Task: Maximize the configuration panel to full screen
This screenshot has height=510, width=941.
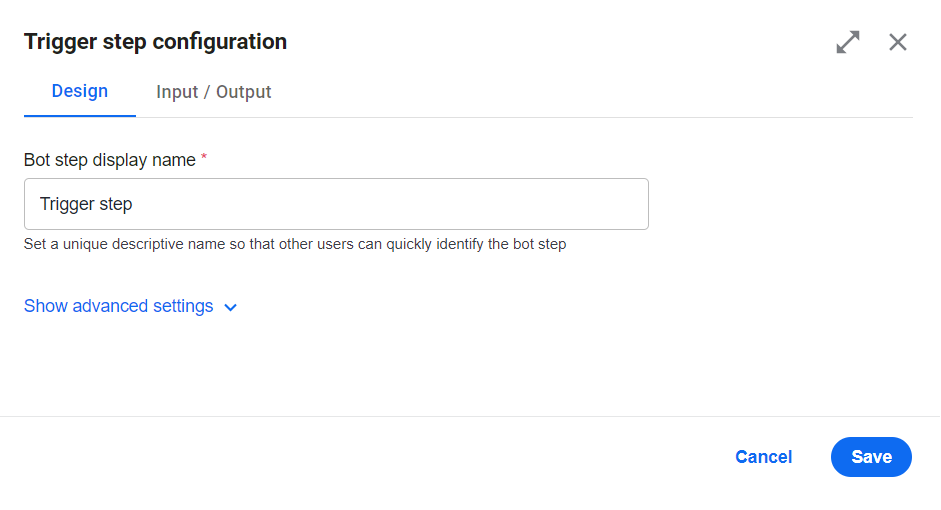Action: 848,42
